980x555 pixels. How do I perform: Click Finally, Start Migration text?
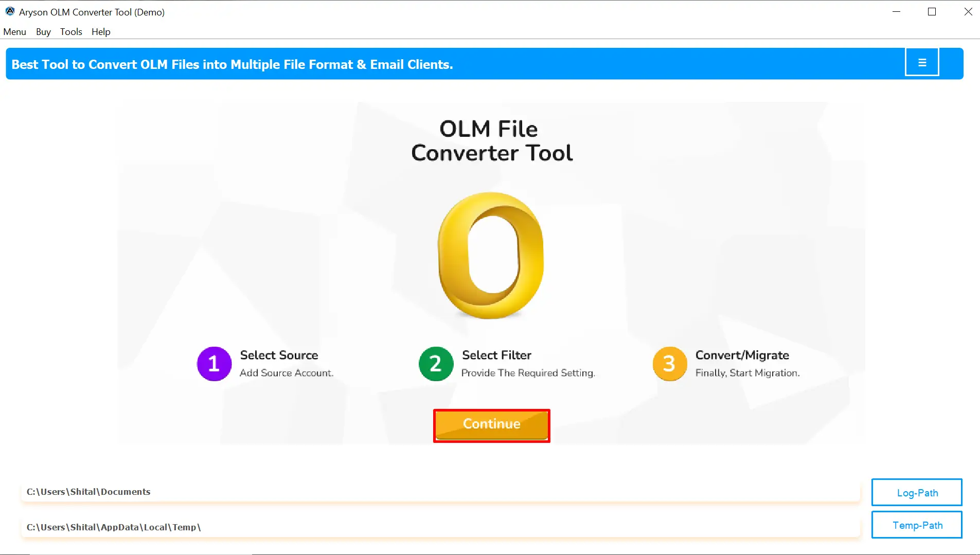tap(747, 373)
